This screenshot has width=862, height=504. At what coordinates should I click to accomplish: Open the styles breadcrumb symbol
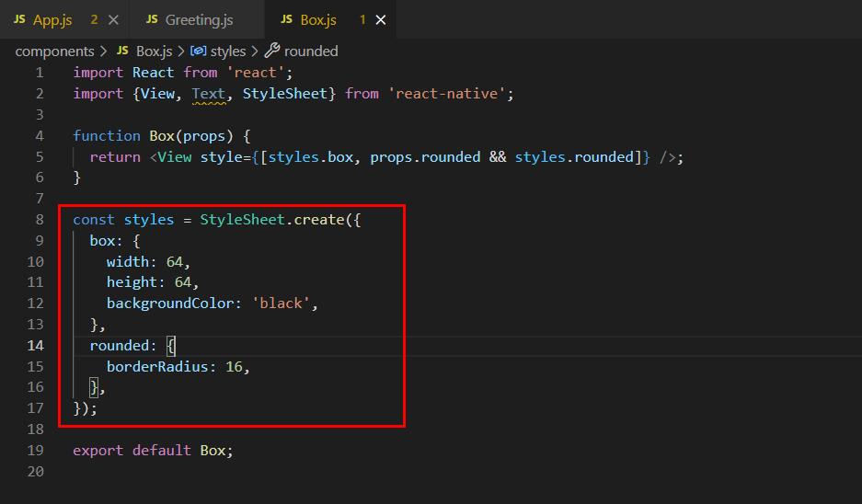pos(227,52)
